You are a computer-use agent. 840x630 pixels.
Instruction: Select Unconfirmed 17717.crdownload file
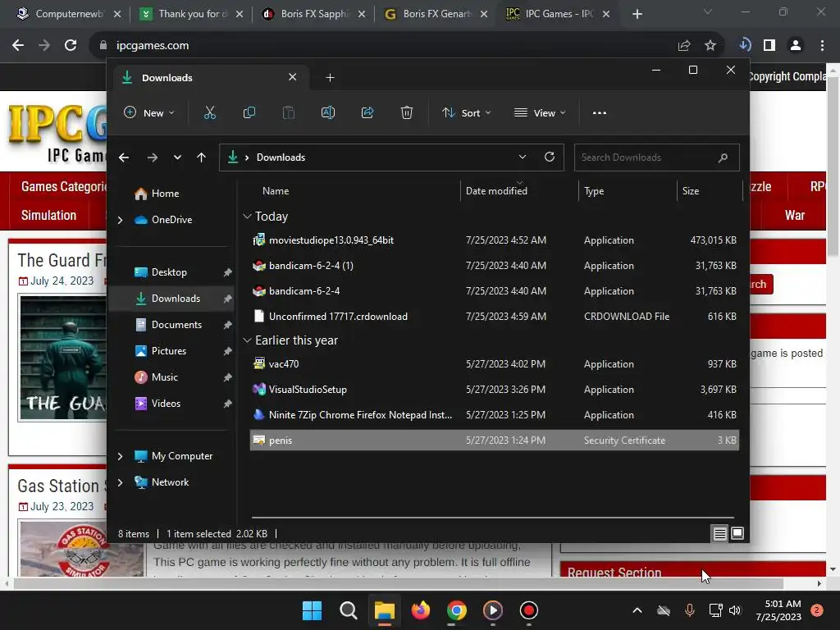(x=495, y=317)
